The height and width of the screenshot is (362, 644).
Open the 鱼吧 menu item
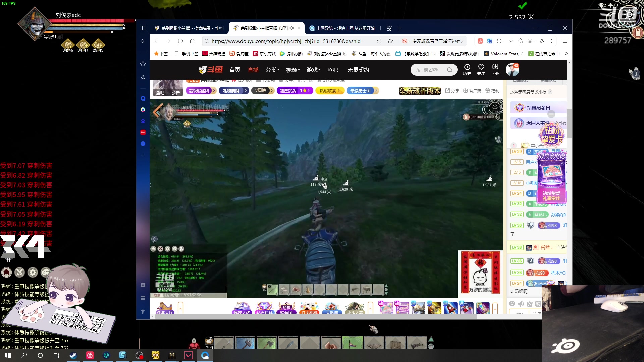(x=332, y=70)
